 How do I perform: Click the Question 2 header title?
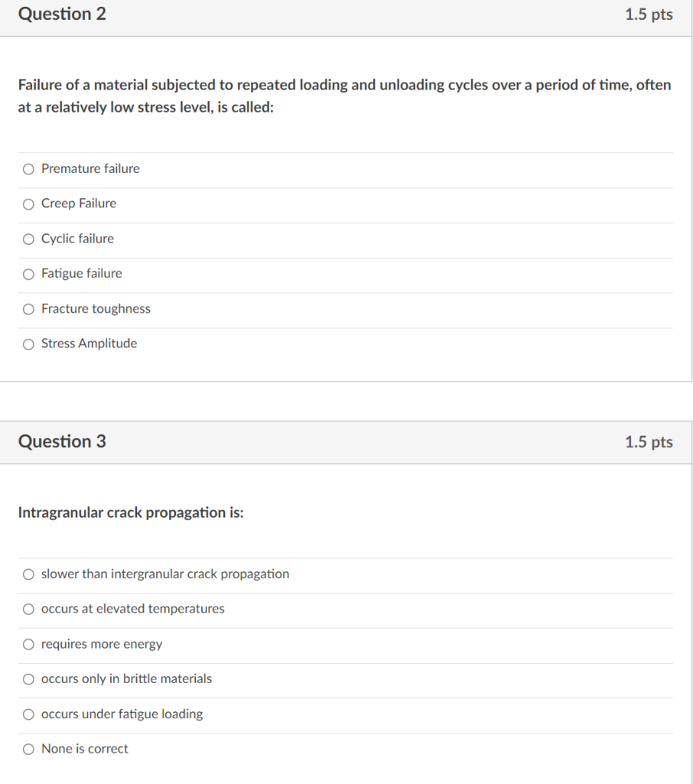coord(62,14)
